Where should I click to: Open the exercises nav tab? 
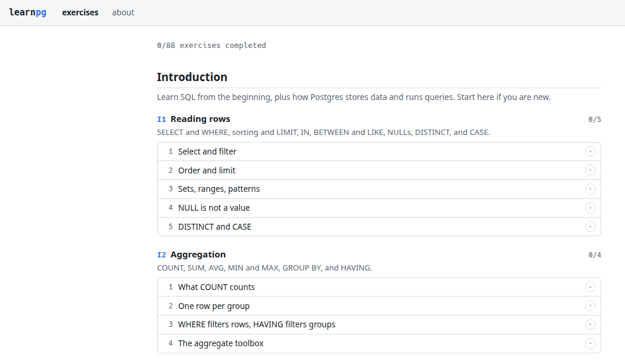(80, 12)
